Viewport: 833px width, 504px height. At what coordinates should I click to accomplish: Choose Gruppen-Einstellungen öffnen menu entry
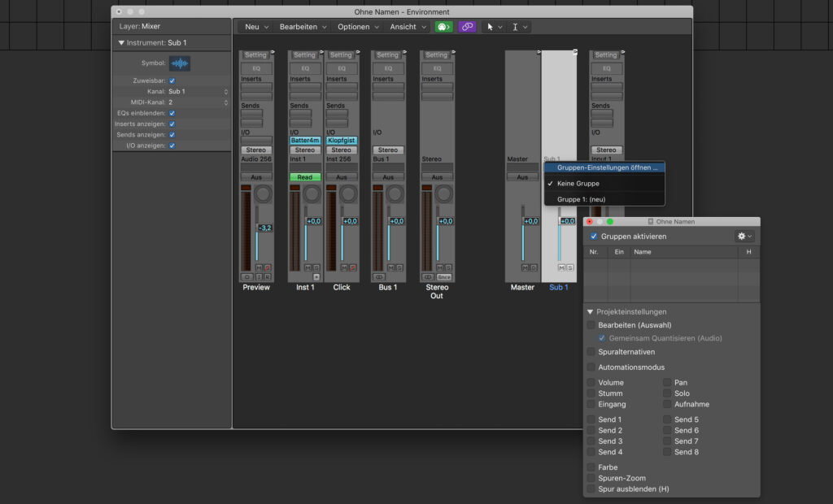604,167
